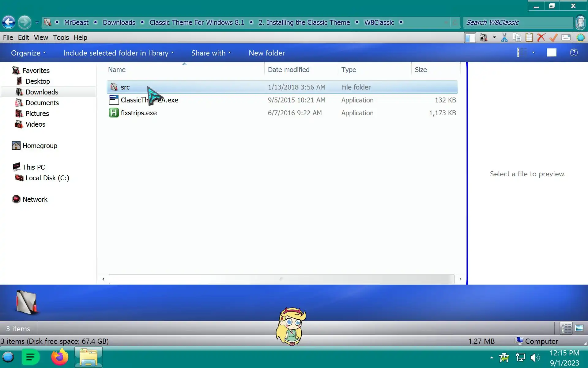This screenshot has height=368, width=588.
Task: Click the Back navigation arrow
Action: click(9, 22)
